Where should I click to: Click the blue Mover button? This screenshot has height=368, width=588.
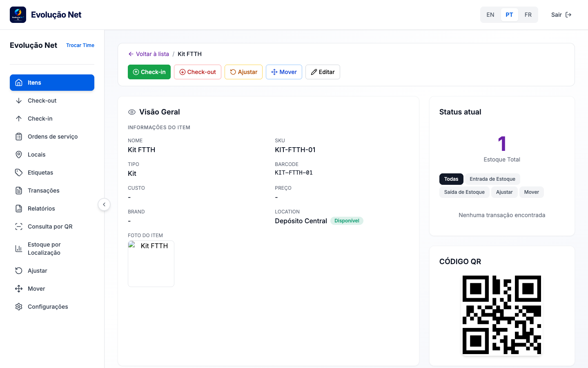click(284, 72)
